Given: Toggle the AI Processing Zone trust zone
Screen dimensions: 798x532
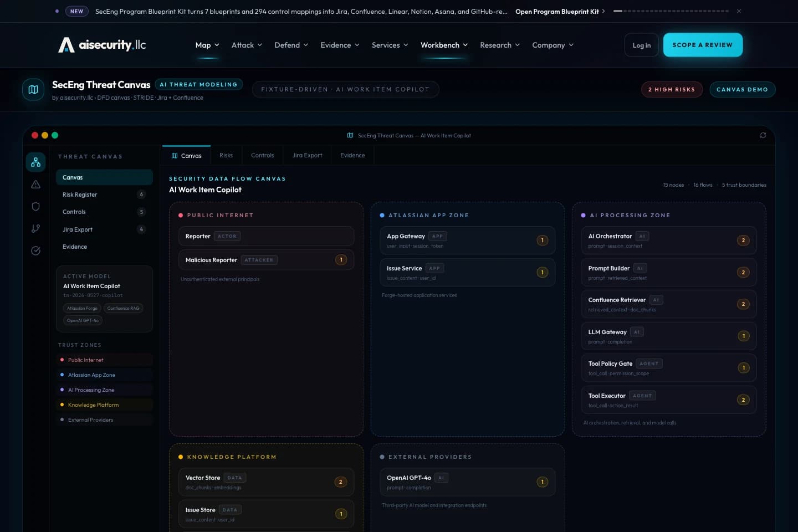Looking at the screenshot, I should pos(104,390).
